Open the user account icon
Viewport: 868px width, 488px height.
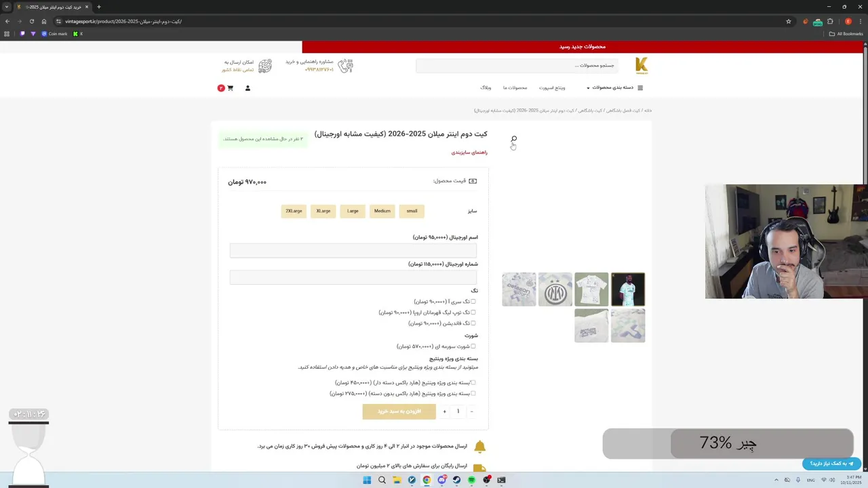point(248,88)
